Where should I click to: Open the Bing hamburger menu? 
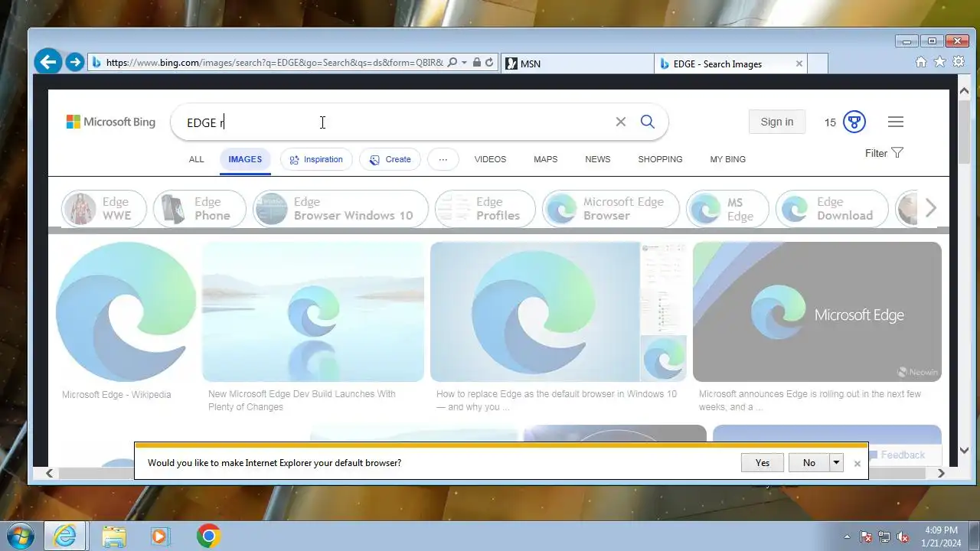click(x=896, y=122)
